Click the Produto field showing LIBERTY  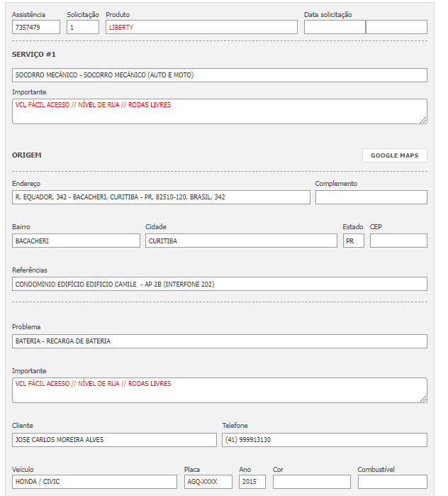tap(201, 27)
